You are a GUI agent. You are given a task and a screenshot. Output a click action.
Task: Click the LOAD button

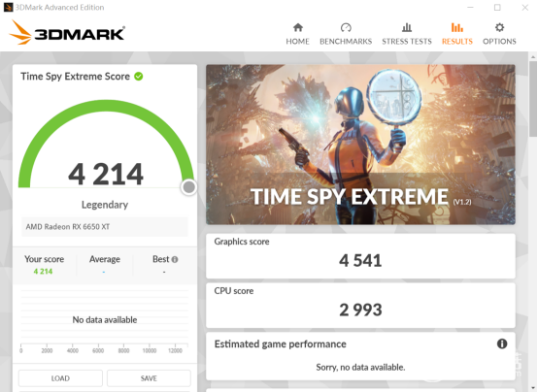pos(60,378)
